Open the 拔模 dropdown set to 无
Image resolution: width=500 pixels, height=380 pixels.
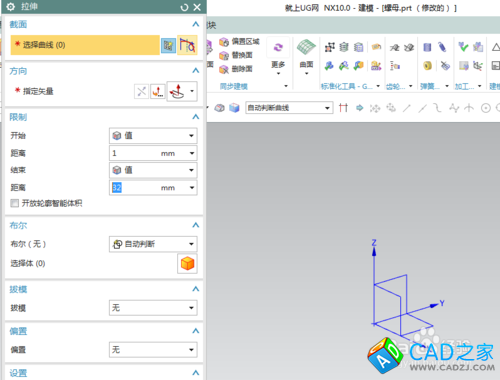[153, 308]
